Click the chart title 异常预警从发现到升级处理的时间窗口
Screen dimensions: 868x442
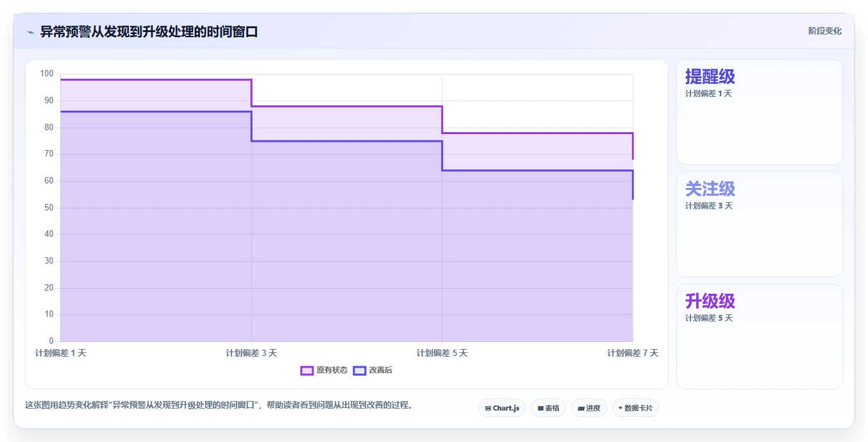pyautogui.click(x=149, y=31)
